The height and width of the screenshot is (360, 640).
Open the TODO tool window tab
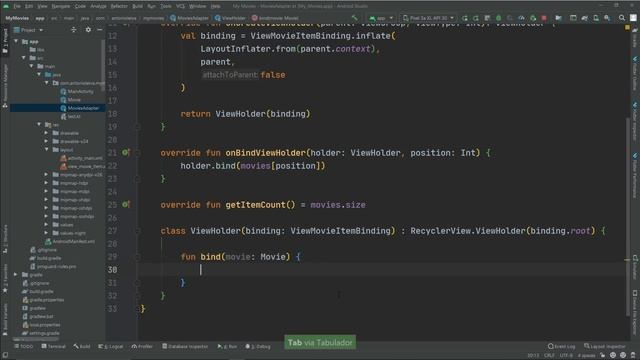click(24, 346)
